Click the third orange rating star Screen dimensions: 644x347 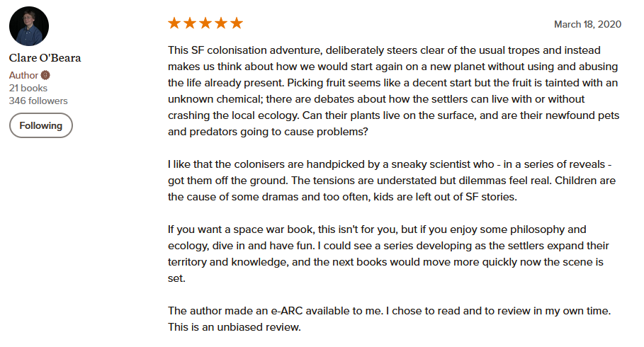pyautogui.click(x=205, y=23)
